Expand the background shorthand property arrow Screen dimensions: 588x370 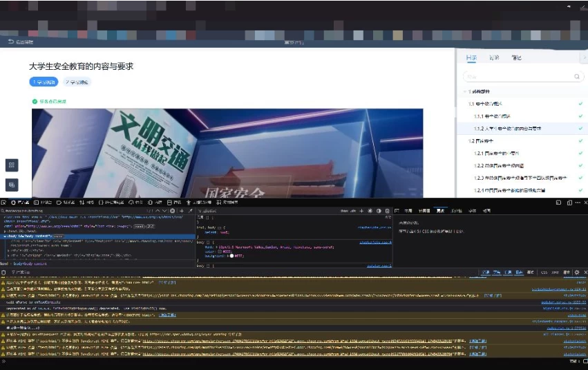pos(227,256)
